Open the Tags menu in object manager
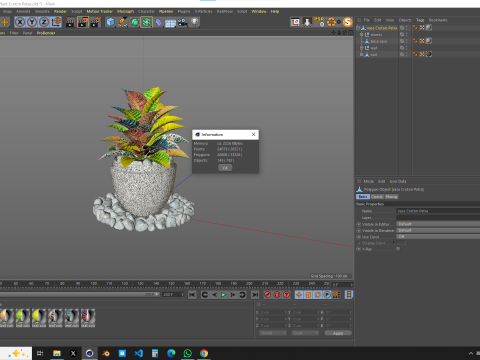 pyautogui.click(x=420, y=20)
